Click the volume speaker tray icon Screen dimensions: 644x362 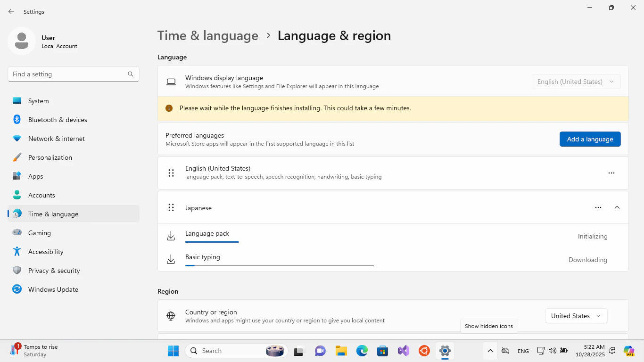point(553,351)
